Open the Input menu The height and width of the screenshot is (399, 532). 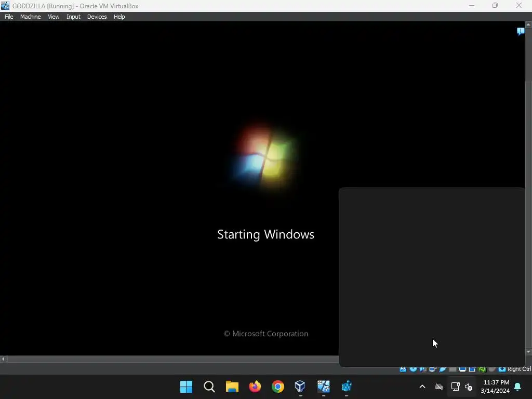tap(73, 17)
